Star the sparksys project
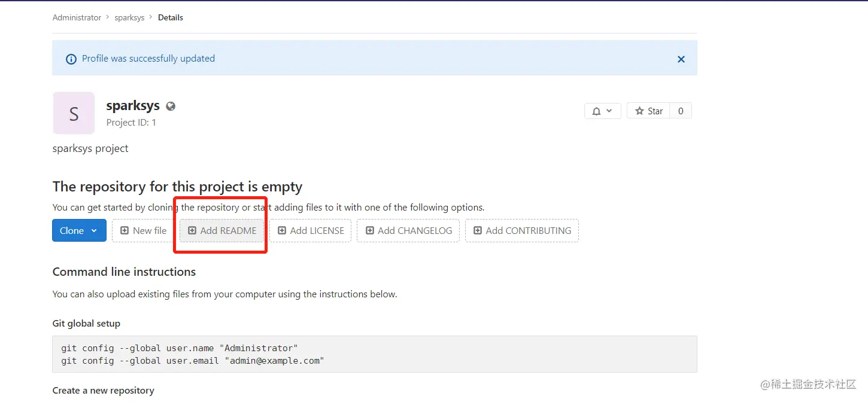This screenshot has height=402, width=868. [648, 111]
